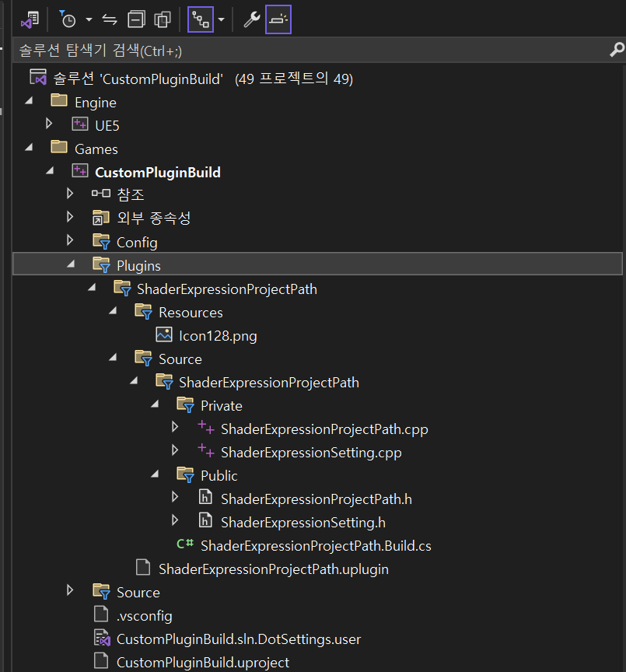Click the DotSettings.user file icon
The height and width of the screenshot is (672, 626).
coord(102,638)
